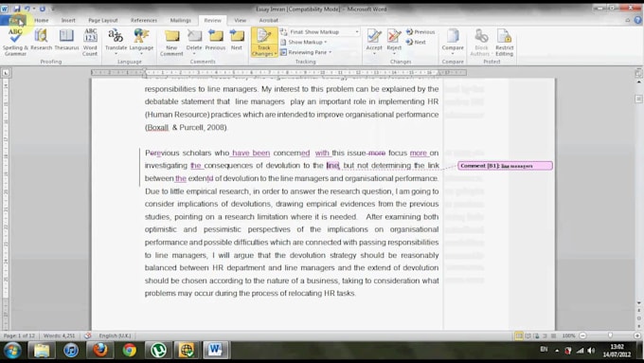Open the Windows Start menu

coord(12,351)
